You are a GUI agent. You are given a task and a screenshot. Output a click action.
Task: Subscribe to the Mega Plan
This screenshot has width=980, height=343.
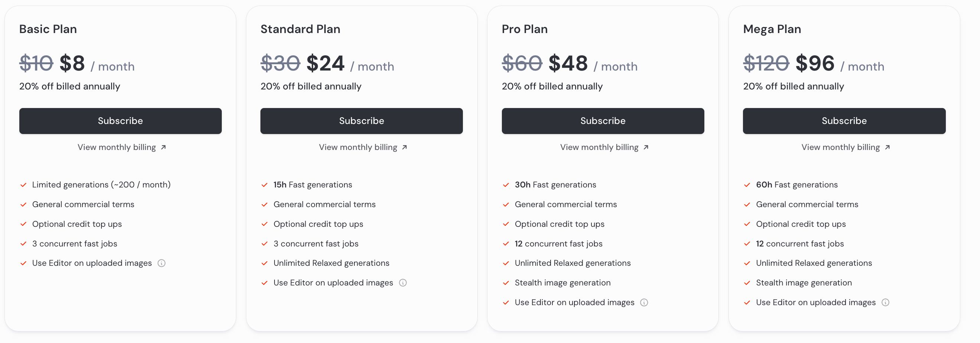click(844, 121)
